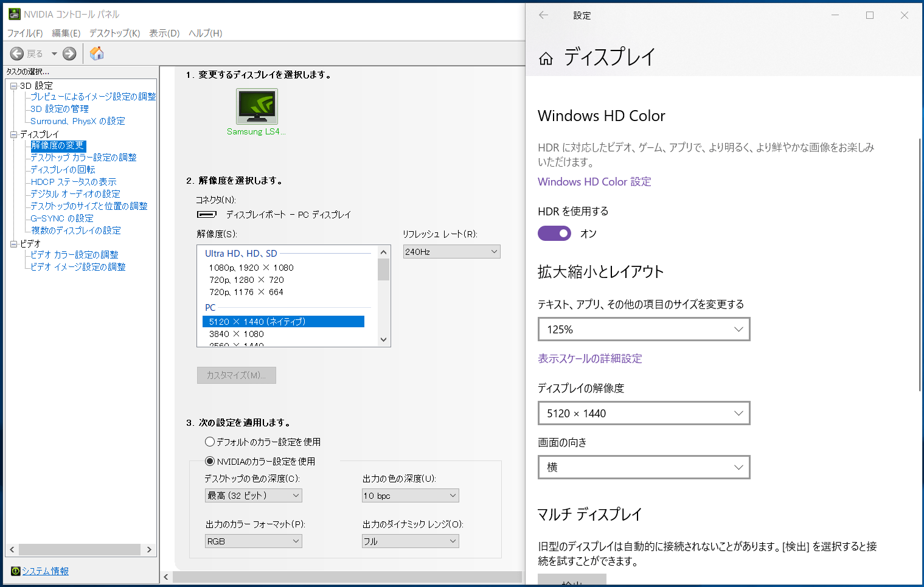This screenshot has width=924, height=587.
Task: Select 解像度の変更 in the tree
Action: 58,145
